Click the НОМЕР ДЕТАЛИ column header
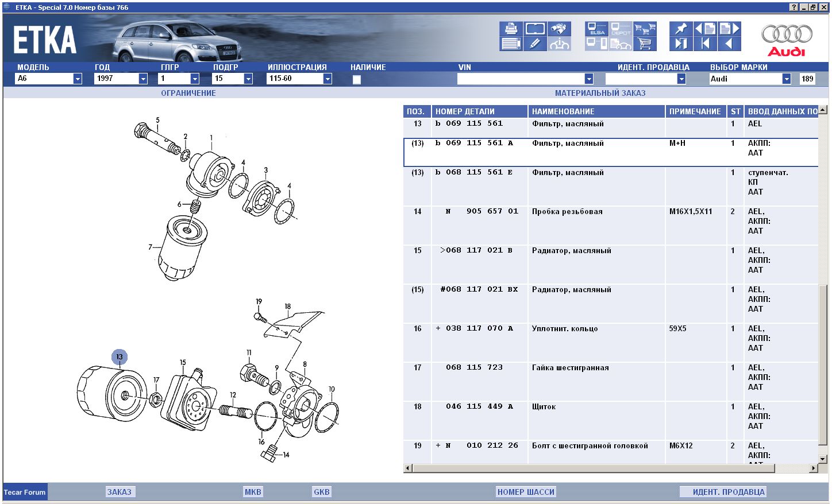 [x=480, y=111]
